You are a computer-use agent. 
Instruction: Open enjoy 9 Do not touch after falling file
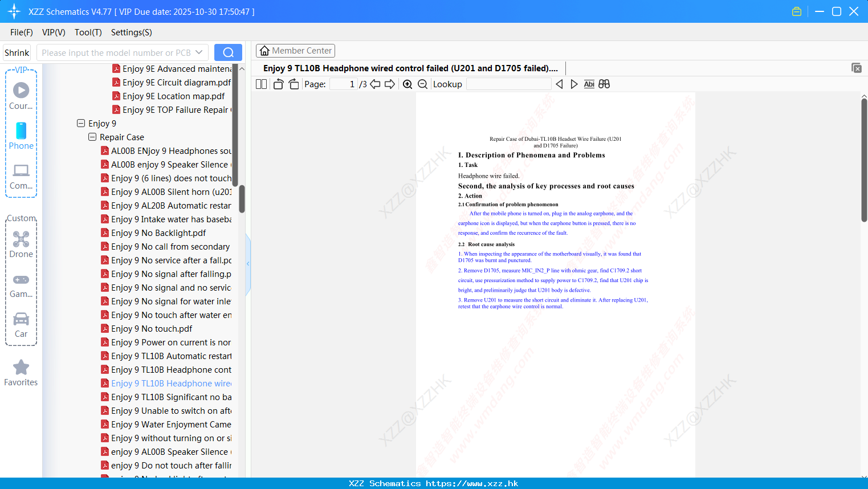166,465
